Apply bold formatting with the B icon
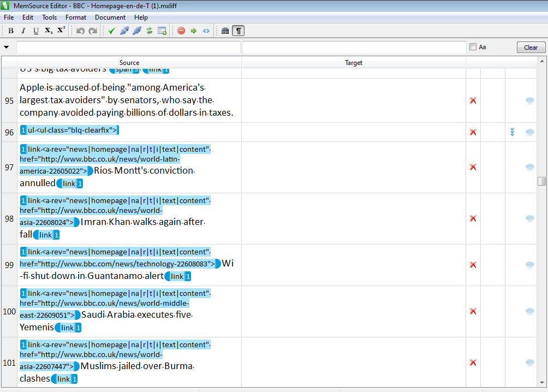 click(11, 31)
